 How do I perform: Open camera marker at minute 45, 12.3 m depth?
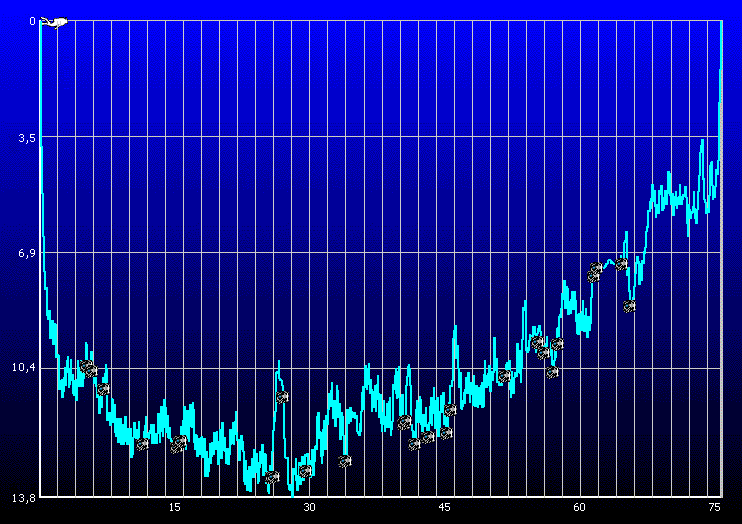tap(446, 432)
